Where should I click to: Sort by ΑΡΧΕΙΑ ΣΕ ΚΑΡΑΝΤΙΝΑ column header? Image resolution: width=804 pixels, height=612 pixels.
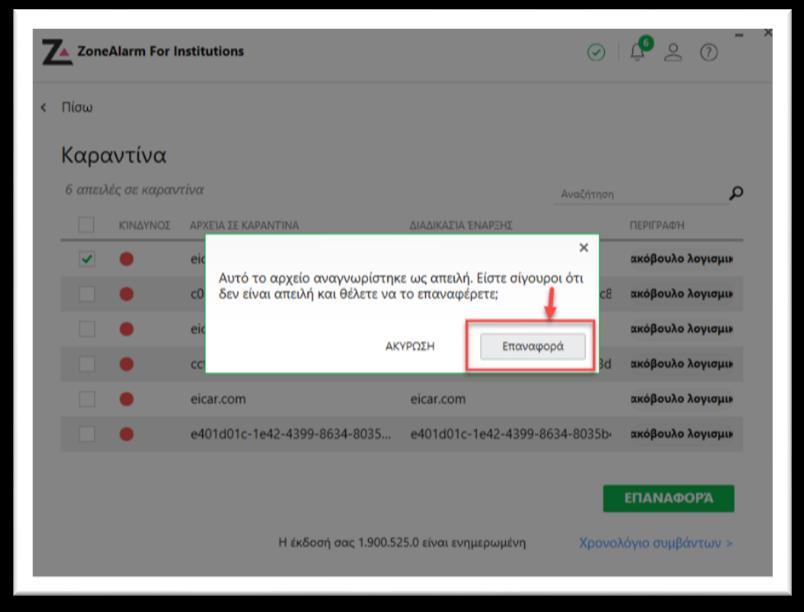click(244, 225)
